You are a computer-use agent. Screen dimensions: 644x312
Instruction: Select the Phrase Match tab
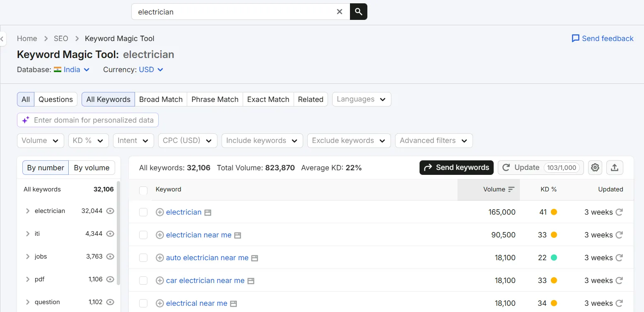215,99
